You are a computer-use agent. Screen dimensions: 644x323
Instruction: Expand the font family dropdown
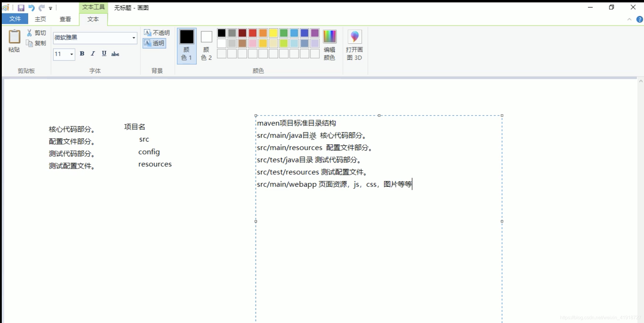(x=134, y=38)
